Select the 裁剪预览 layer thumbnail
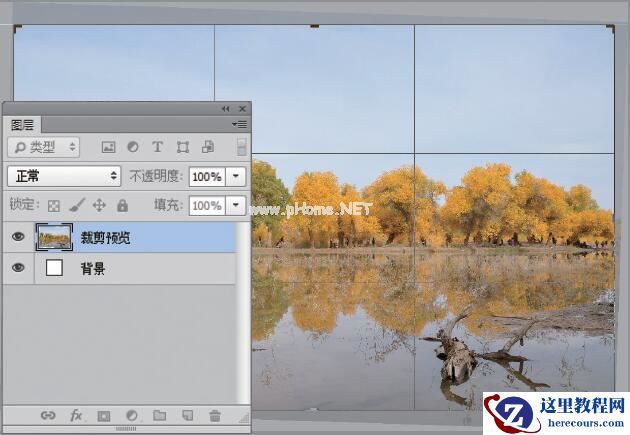 point(54,237)
